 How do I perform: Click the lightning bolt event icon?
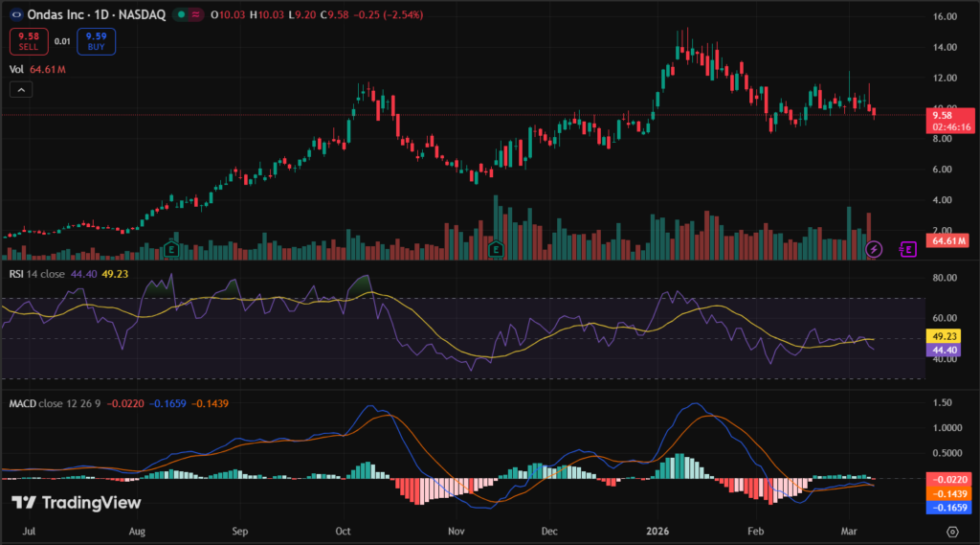pyautogui.click(x=874, y=249)
